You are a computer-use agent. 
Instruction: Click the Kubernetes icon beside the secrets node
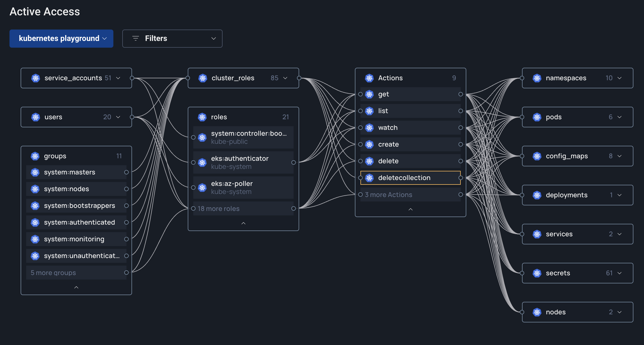click(x=537, y=273)
